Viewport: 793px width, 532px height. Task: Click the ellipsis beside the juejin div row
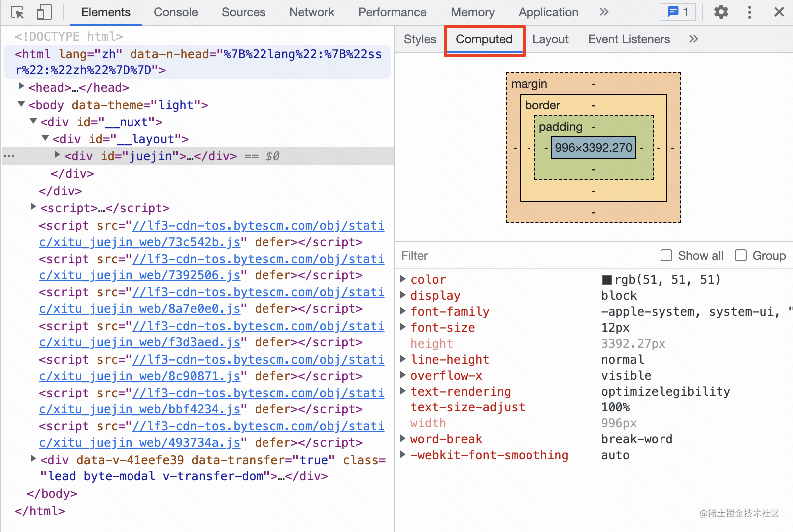(9, 156)
